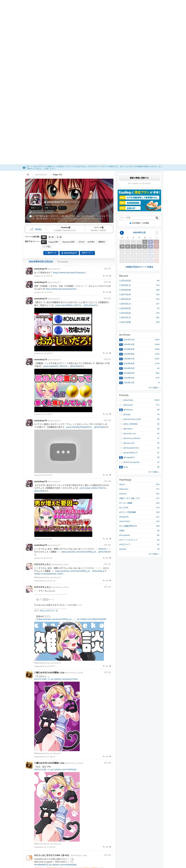Open @sonicboy73 in the breadcrumb

pos(41,175)
